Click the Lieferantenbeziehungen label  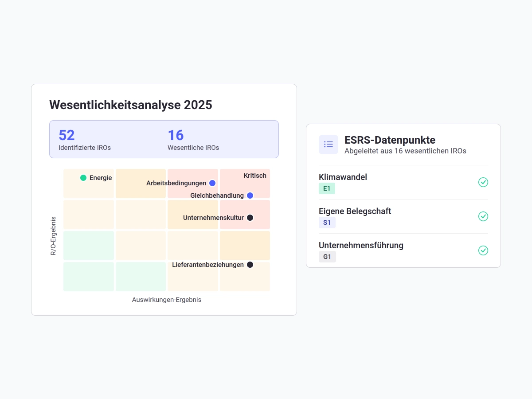point(208,265)
